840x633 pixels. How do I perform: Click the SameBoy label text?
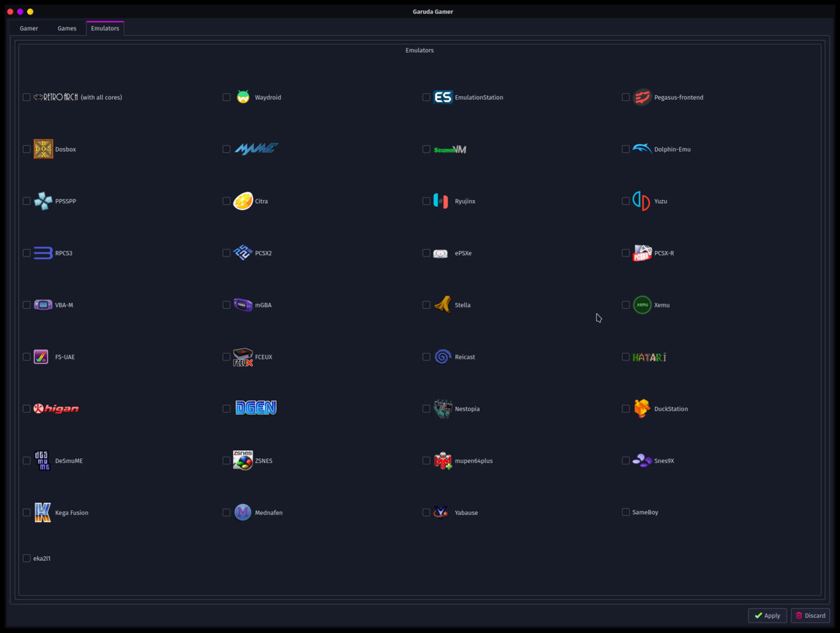(x=645, y=512)
